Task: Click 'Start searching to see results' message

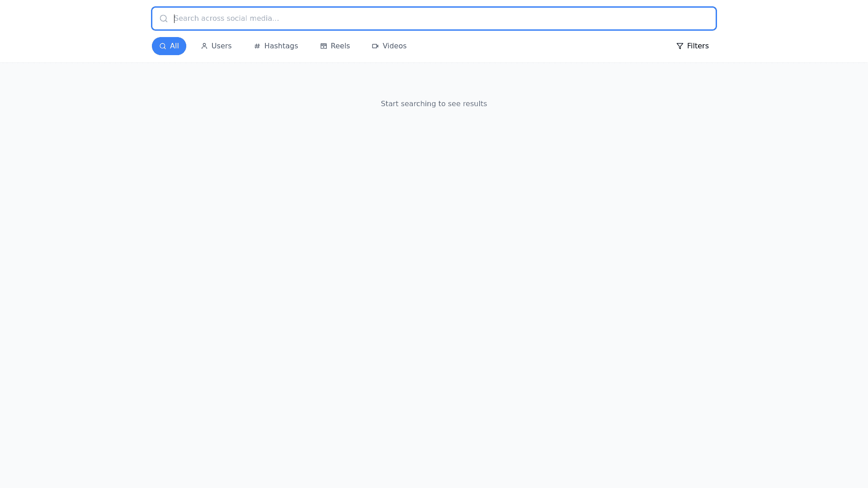Action: (434, 104)
